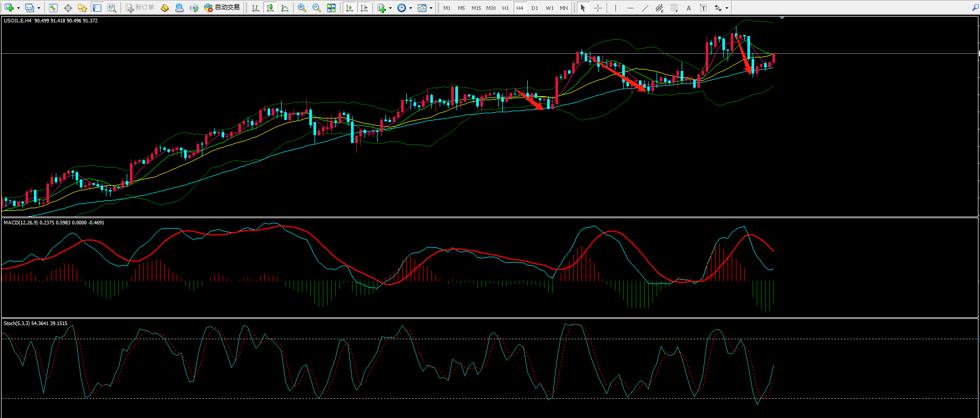Switch chart to bar chart mode
This screenshot has width=980, height=418.
click(255, 8)
